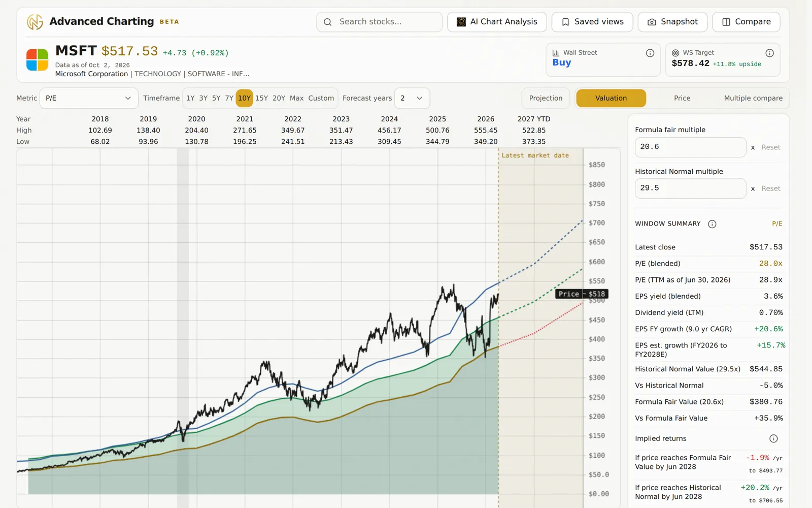This screenshot has width=812, height=508.
Task: Click the Wall Street bar chart icon
Action: click(x=556, y=53)
